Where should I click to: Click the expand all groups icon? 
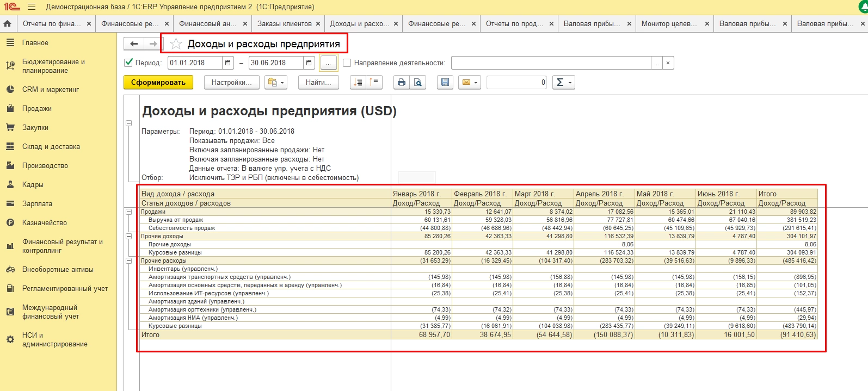(x=358, y=82)
